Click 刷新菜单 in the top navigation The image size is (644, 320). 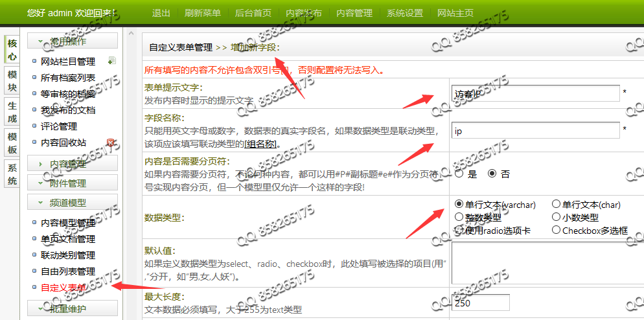click(203, 13)
